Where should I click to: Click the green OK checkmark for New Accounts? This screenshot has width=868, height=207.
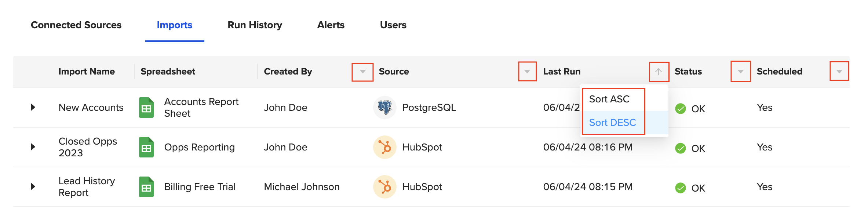click(x=681, y=109)
